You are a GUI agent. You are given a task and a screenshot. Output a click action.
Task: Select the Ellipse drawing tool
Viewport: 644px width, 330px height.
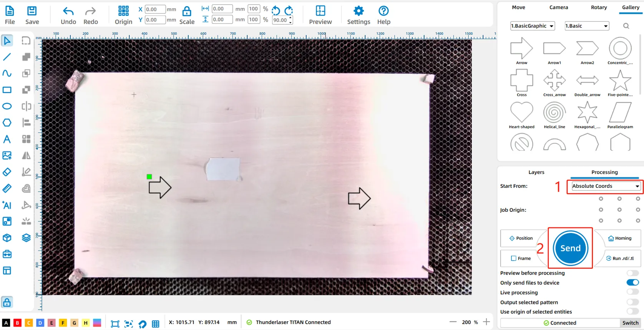point(7,106)
